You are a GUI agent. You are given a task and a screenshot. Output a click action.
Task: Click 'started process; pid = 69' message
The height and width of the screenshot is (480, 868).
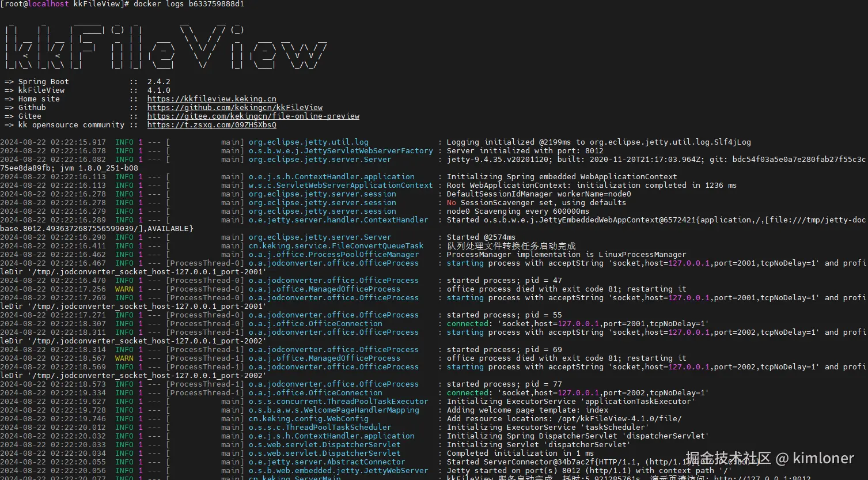(x=505, y=350)
